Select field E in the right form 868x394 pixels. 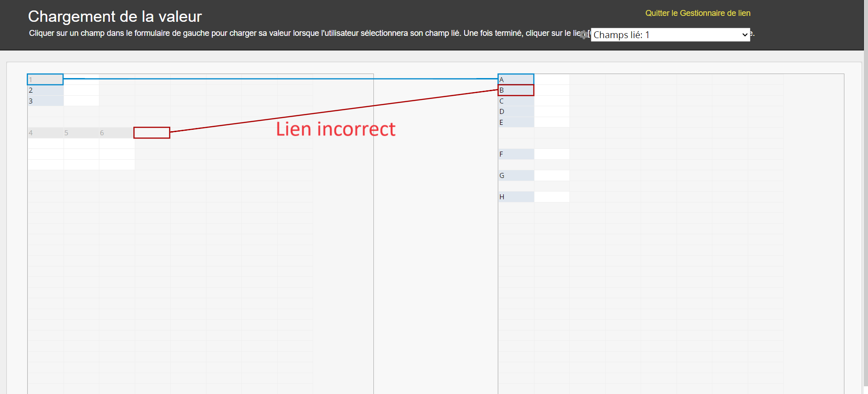tap(516, 122)
